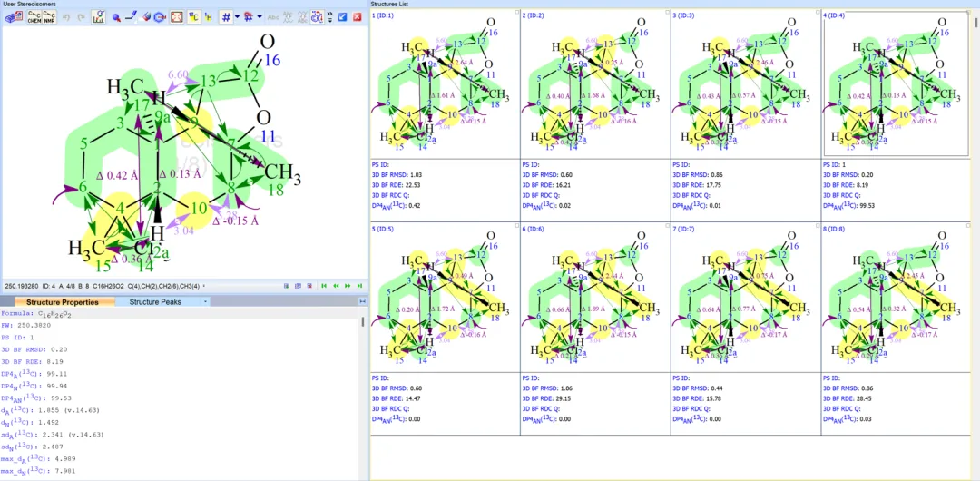Click the database structure icon at toolbar start

coord(14,17)
